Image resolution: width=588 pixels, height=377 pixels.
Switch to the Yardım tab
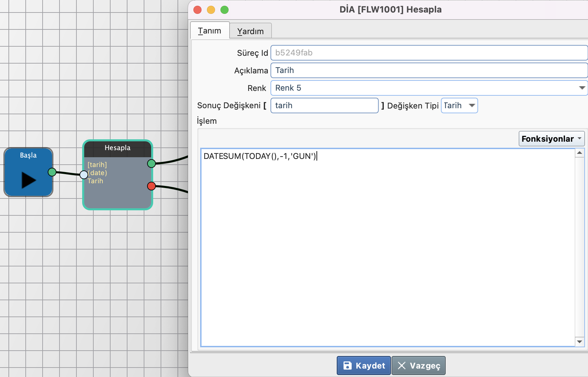click(x=250, y=31)
